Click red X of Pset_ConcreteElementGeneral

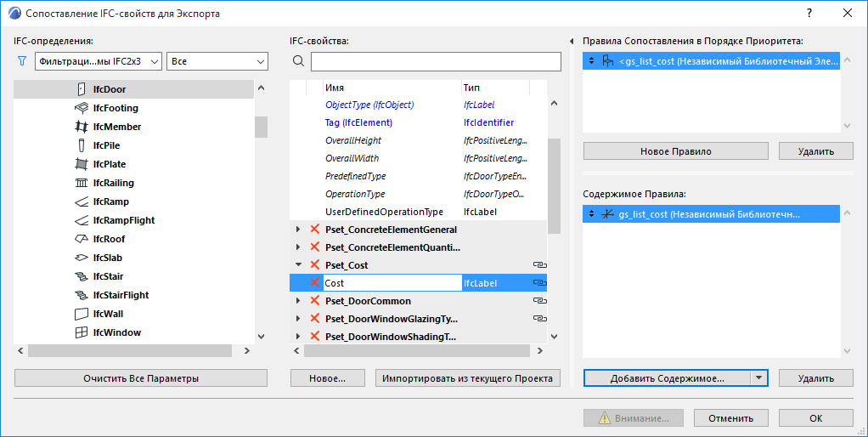click(x=315, y=230)
